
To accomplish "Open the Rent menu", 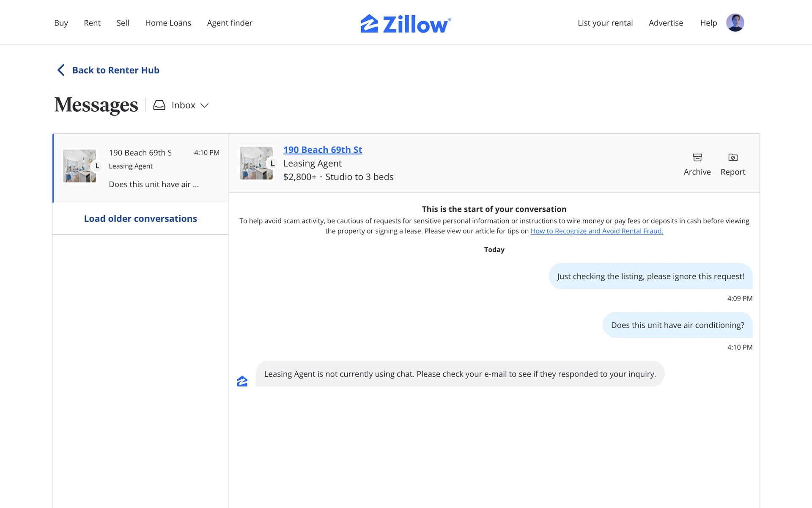I will pyautogui.click(x=92, y=23).
